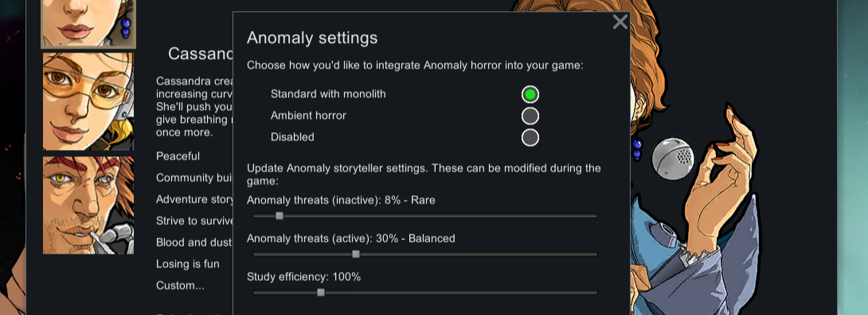868x315 pixels.
Task: Click the Standard with monolith label
Action: pos(328,94)
